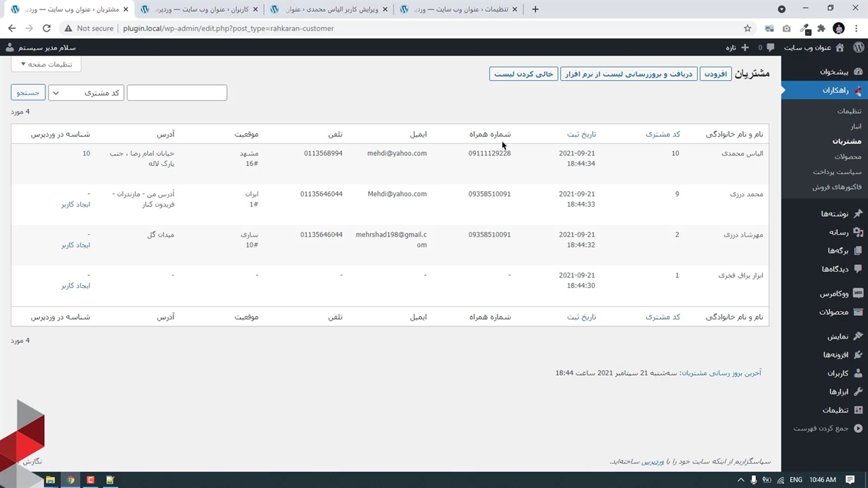Bookmark this page with the star icon
This screenshot has height=488, width=868.
click(747, 28)
